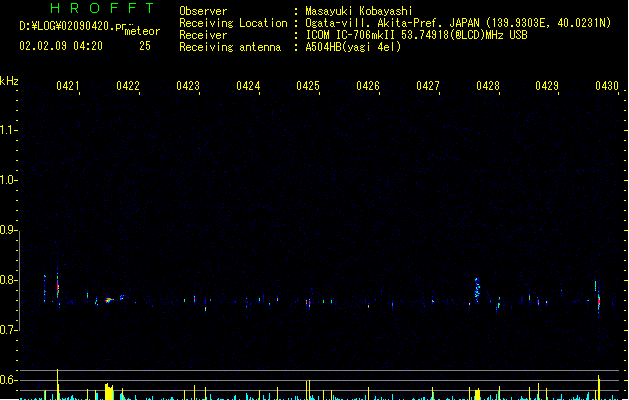Click the 0425 time marker
The width and height of the screenshot is (629, 400).
(308, 86)
